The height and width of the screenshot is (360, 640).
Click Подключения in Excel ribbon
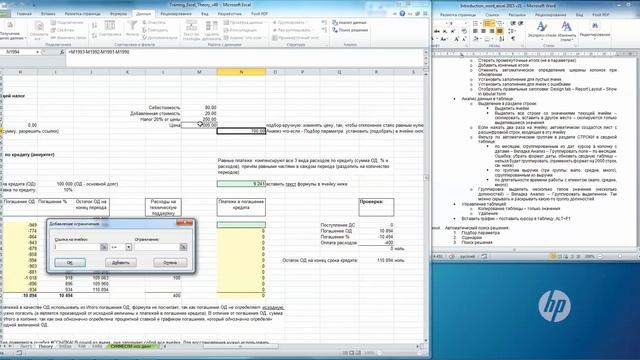click(x=67, y=22)
